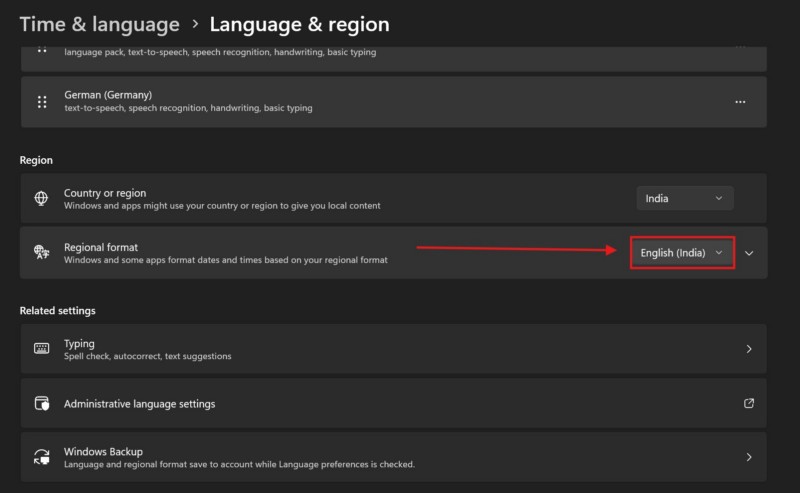Click the Administrative language settings shield icon

pos(42,404)
